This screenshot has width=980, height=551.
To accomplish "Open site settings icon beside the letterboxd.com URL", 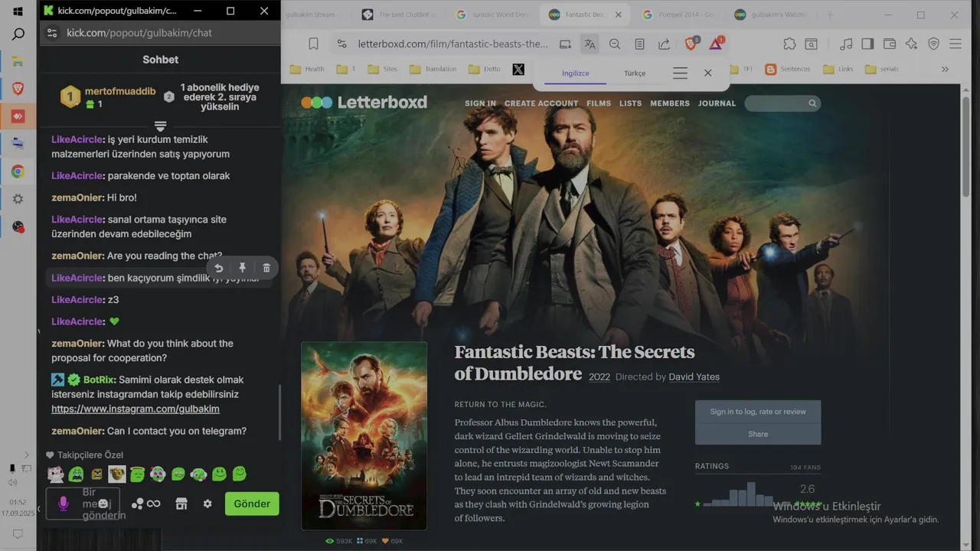I will point(341,44).
